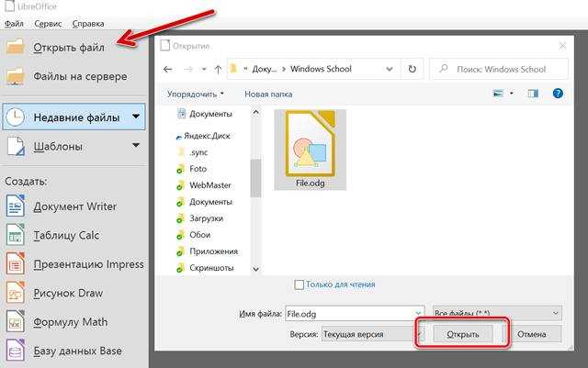Image resolution: width=588 pixels, height=368 pixels.
Task: Click the Calc spreadsheet icon
Action: (x=15, y=236)
